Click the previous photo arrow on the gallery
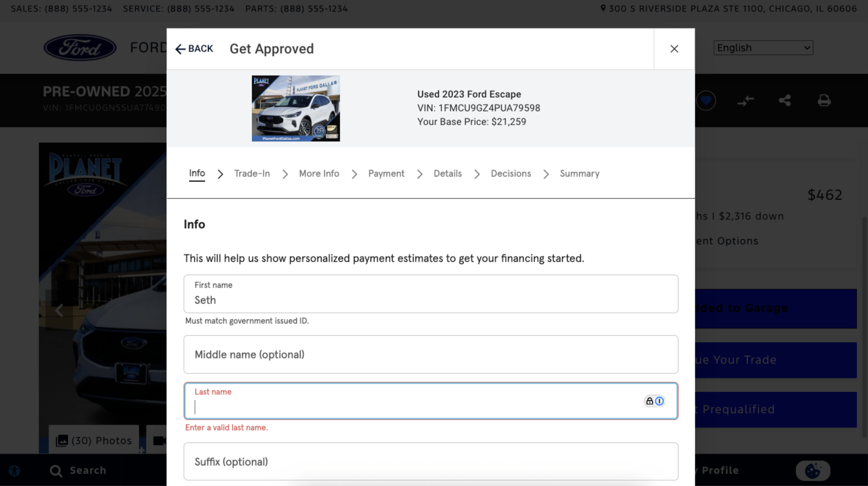 [59, 310]
